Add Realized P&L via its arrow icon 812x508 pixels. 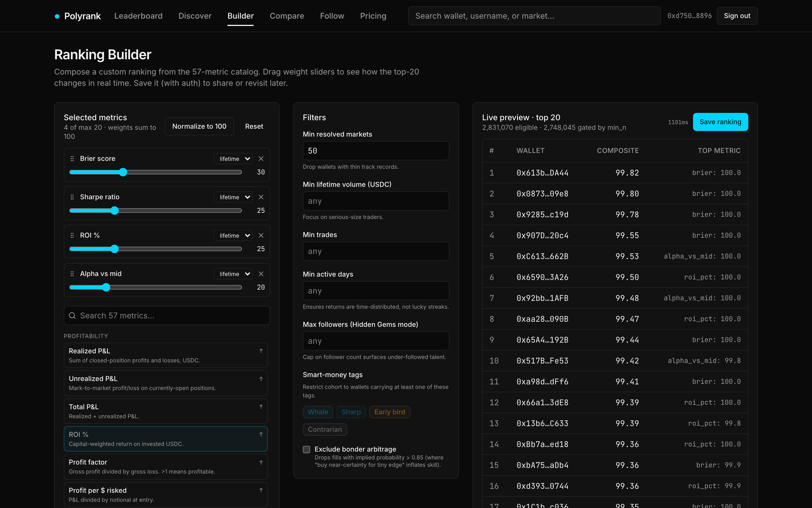[261, 351]
